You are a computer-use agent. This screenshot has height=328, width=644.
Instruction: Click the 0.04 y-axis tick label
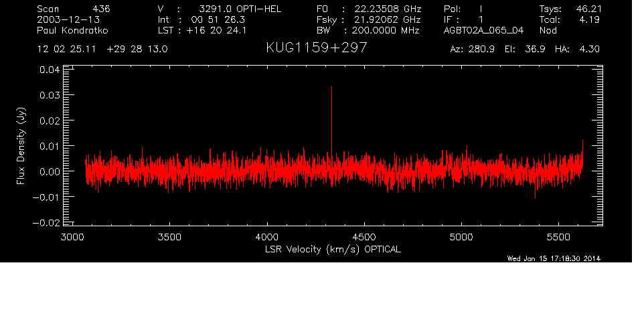click(50, 70)
